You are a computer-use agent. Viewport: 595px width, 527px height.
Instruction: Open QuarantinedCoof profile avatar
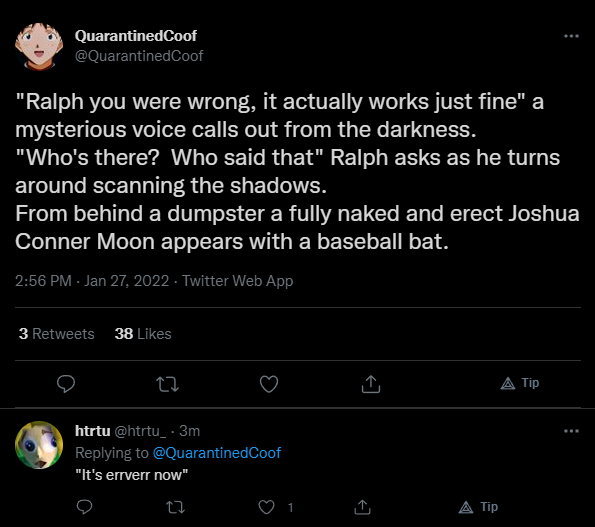pyautogui.click(x=39, y=46)
